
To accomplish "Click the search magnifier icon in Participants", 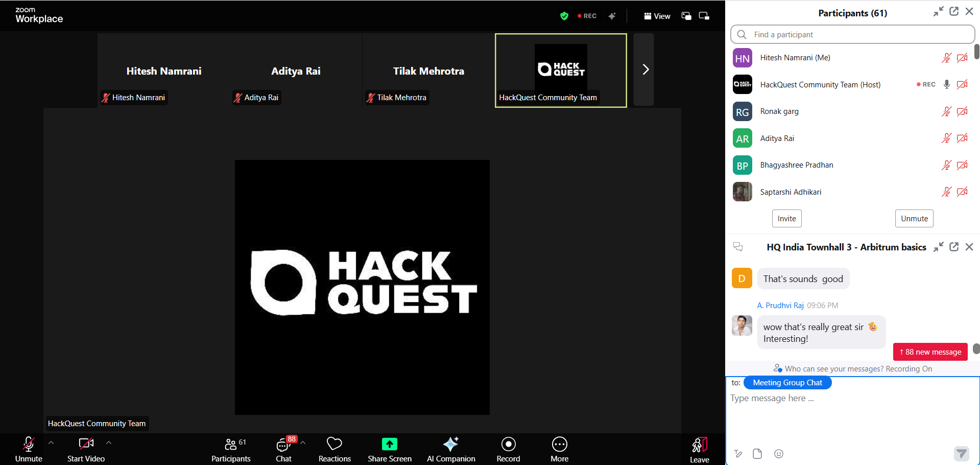I will tap(742, 35).
